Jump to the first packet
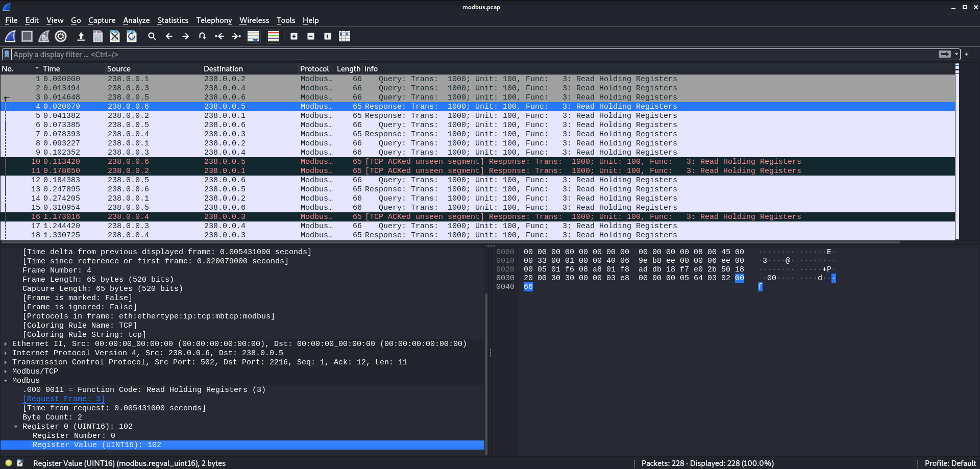Viewport: 980px width, 469px height. click(219, 36)
